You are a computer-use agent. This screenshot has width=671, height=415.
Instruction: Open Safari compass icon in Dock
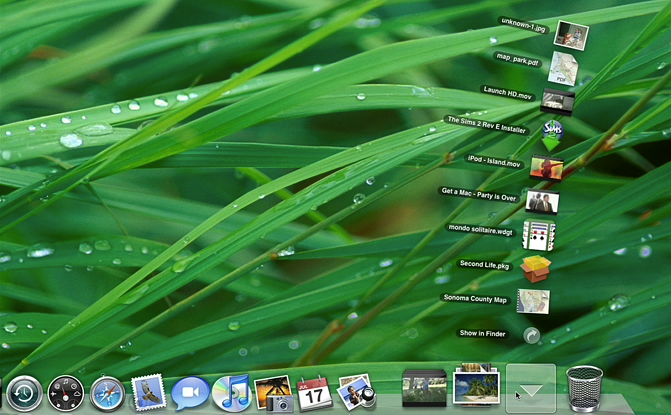point(107,394)
